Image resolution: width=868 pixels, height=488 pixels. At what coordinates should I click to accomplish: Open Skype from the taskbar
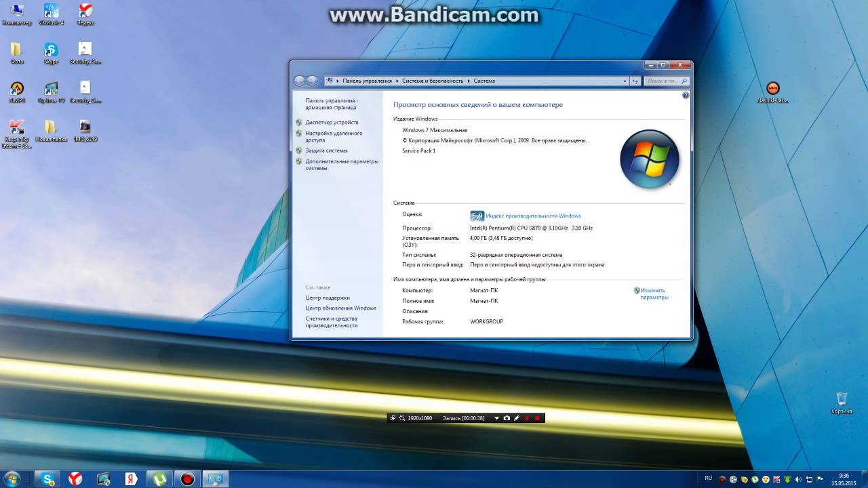point(47,479)
